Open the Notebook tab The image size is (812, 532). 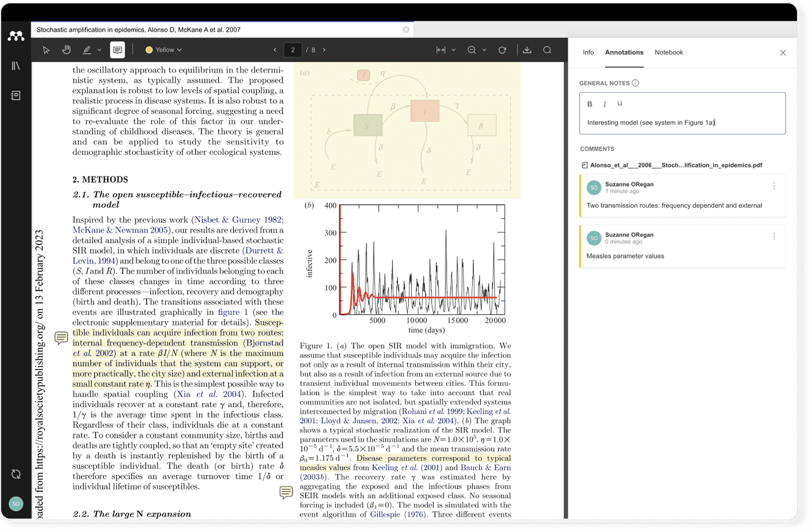click(668, 52)
